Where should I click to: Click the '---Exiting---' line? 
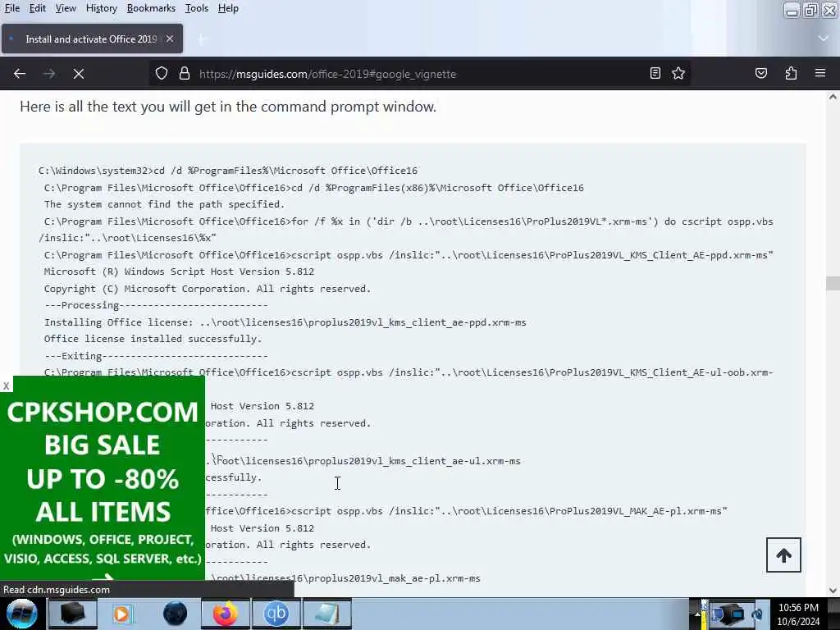156,356
